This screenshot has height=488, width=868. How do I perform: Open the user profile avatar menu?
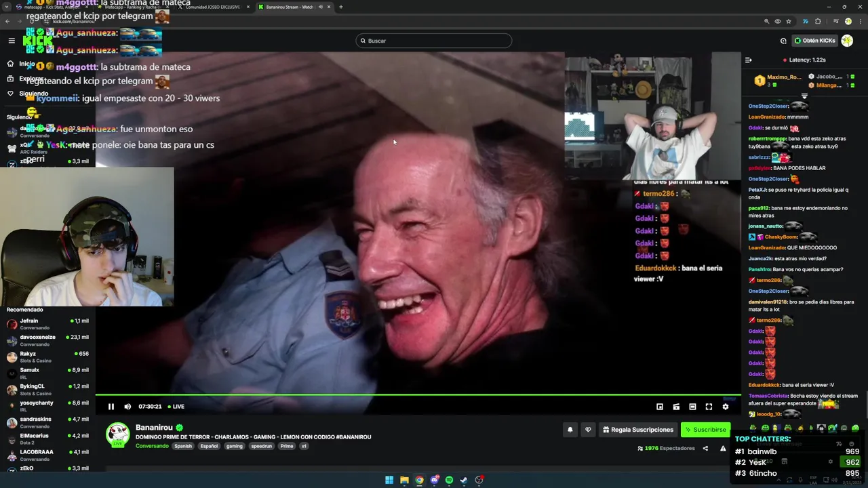[x=847, y=41]
